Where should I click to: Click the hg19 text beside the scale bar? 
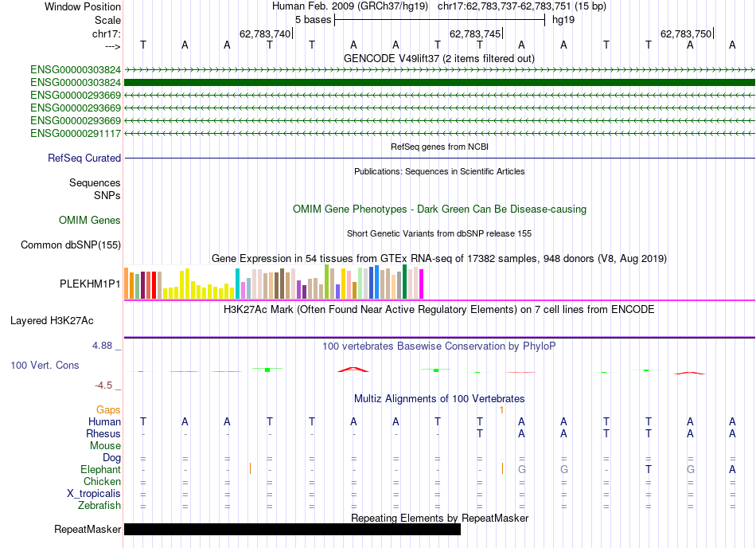coord(563,20)
